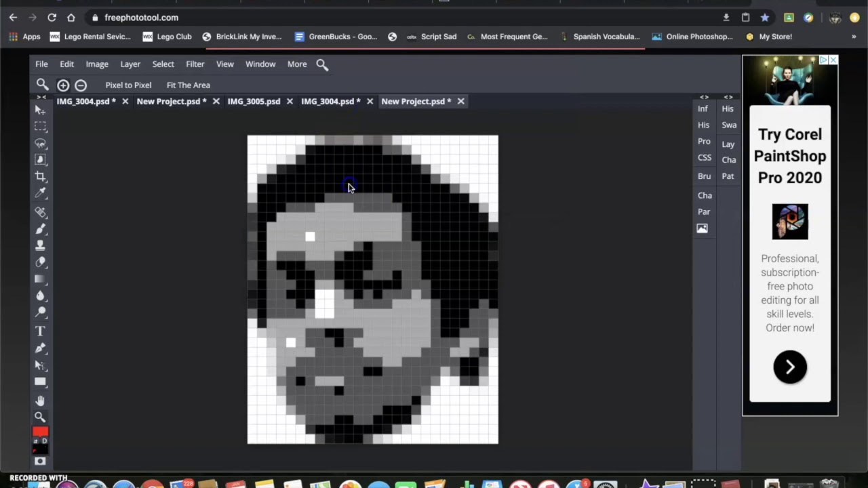Expand the Swa panel column arrows
The image size is (868, 488).
728,97
